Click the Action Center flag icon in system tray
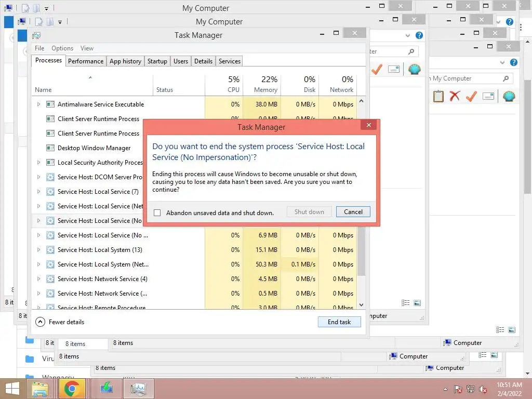The image size is (532, 399). coord(458,389)
